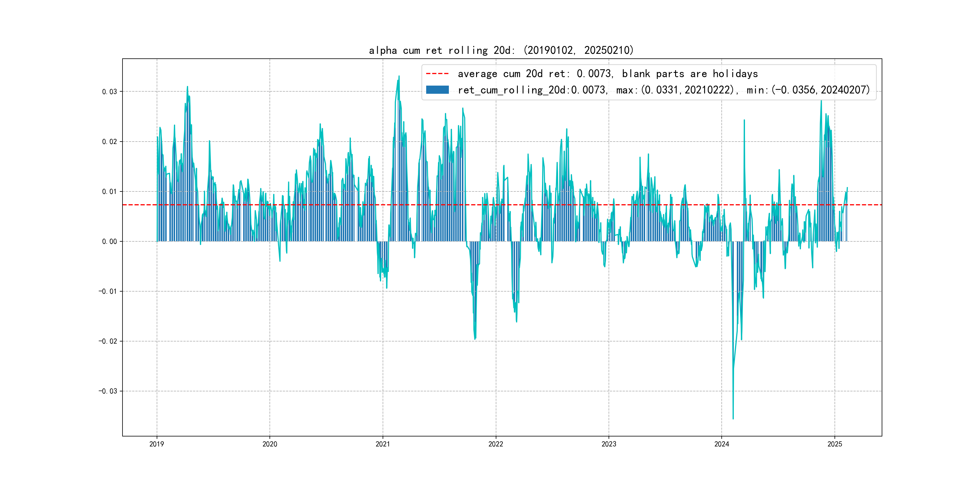Click the 2019 x-axis tick label
Viewport: 980px width, 490px height.
[157, 444]
